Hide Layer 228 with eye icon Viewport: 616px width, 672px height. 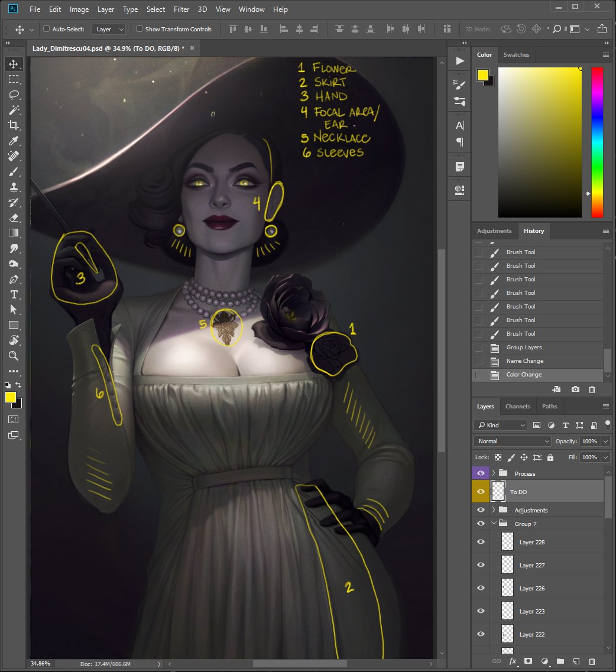481,542
